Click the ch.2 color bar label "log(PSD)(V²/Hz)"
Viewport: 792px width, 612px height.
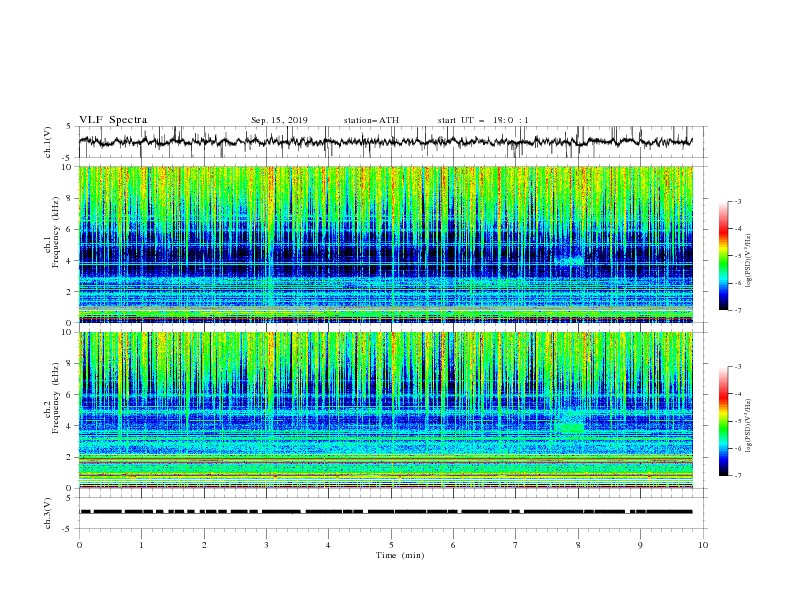click(x=749, y=426)
